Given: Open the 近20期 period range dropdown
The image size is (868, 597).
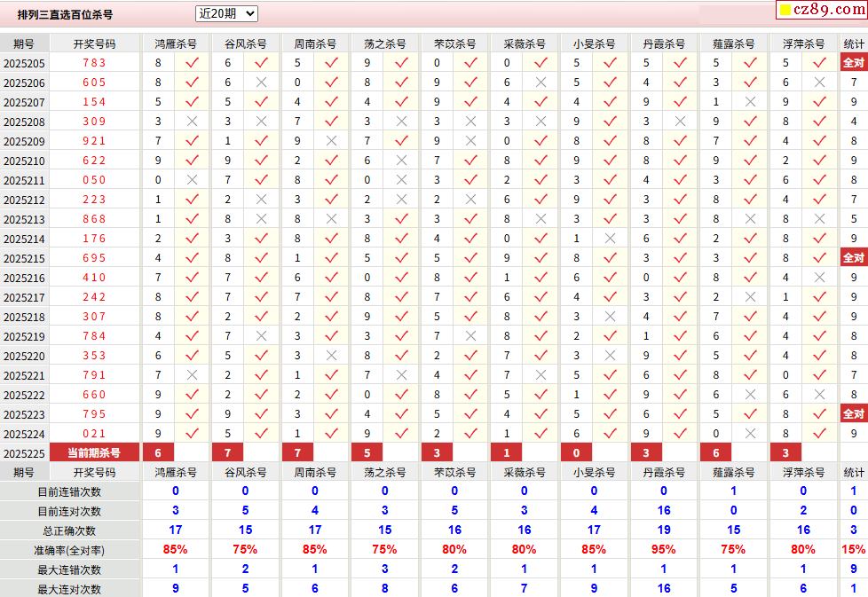Looking at the screenshot, I should (226, 14).
